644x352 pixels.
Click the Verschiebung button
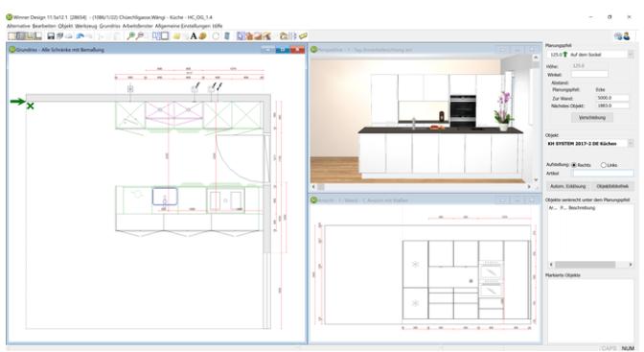(592, 118)
